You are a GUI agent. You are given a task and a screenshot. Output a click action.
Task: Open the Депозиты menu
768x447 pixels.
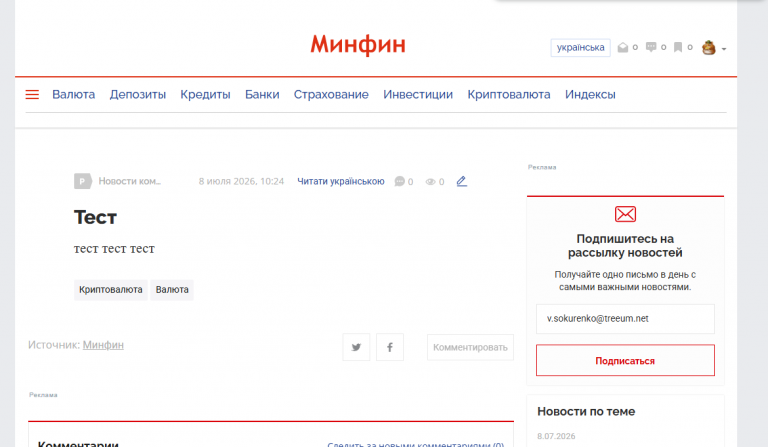[138, 94]
